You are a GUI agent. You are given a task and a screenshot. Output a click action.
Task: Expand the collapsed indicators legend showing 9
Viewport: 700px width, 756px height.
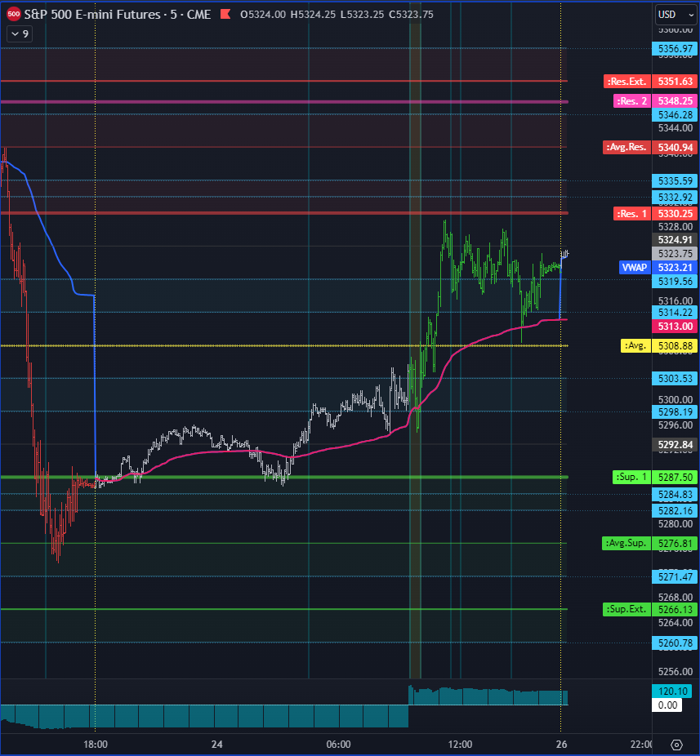pos(20,33)
